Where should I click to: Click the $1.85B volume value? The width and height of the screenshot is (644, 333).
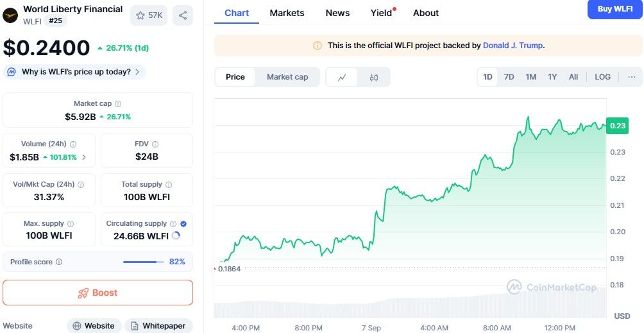[x=24, y=157]
